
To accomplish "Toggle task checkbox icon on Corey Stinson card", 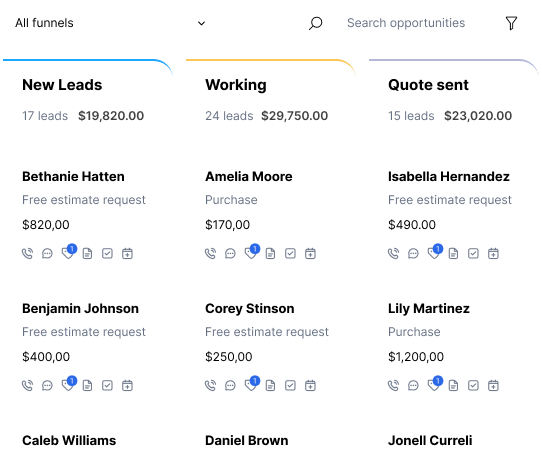I will 290,386.
